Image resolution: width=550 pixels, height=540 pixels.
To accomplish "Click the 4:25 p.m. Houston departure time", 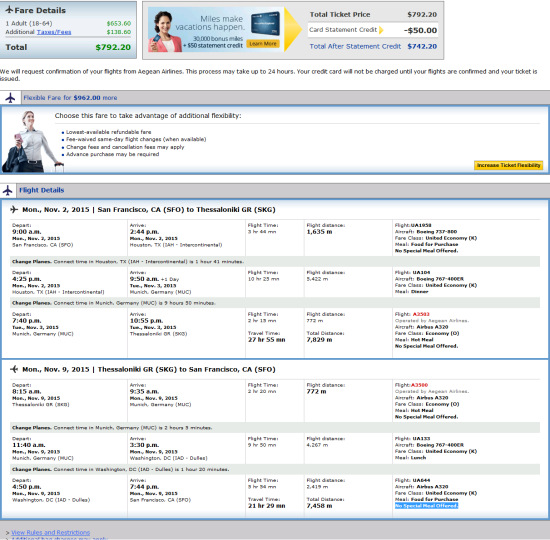I will coord(27,279).
